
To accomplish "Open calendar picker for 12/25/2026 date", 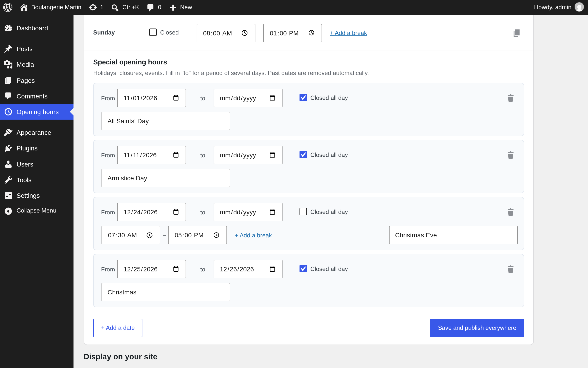I will (176, 269).
